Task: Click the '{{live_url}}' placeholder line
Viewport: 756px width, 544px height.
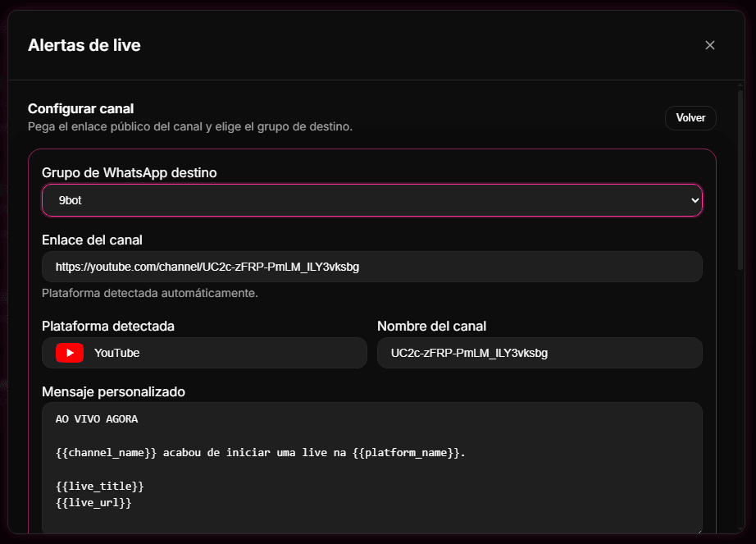Action: point(93,503)
